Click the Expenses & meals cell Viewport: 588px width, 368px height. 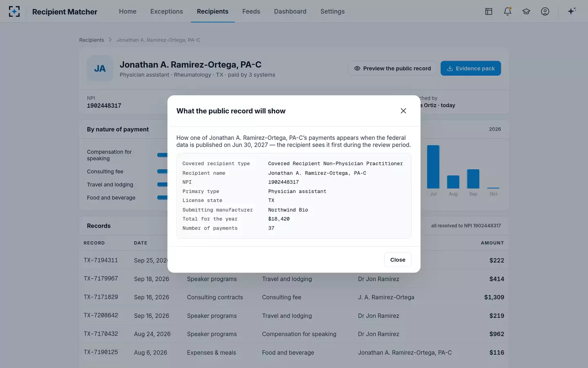pos(212,352)
